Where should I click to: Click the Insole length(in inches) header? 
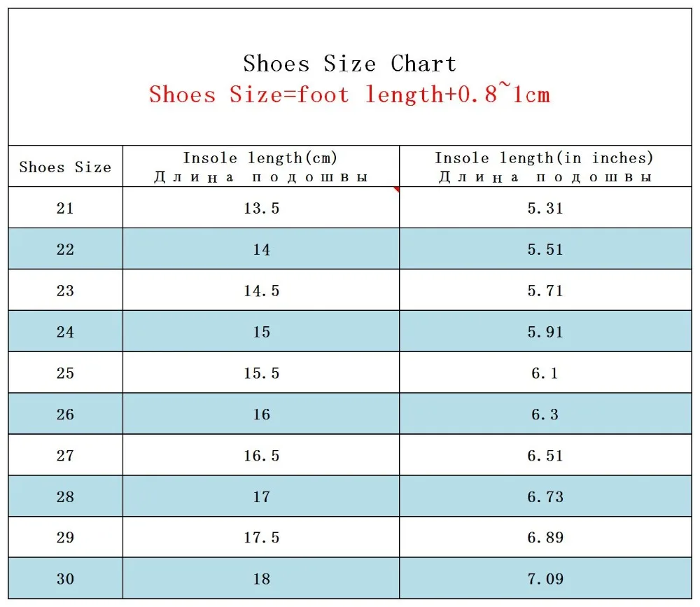(545, 166)
